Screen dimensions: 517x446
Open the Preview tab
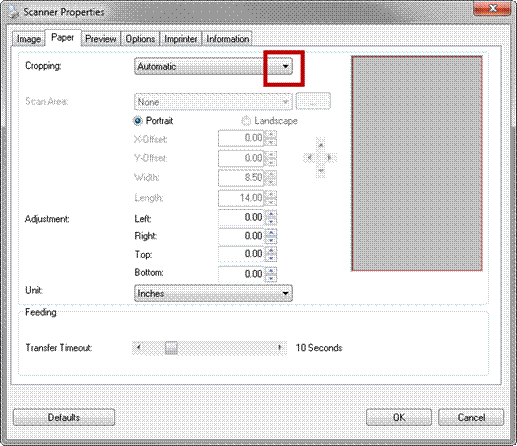pyautogui.click(x=101, y=39)
